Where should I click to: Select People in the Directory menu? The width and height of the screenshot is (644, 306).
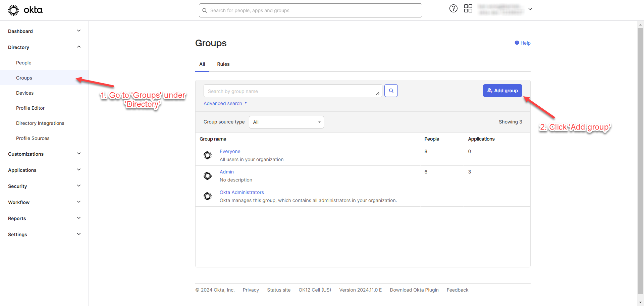(x=23, y=63)
